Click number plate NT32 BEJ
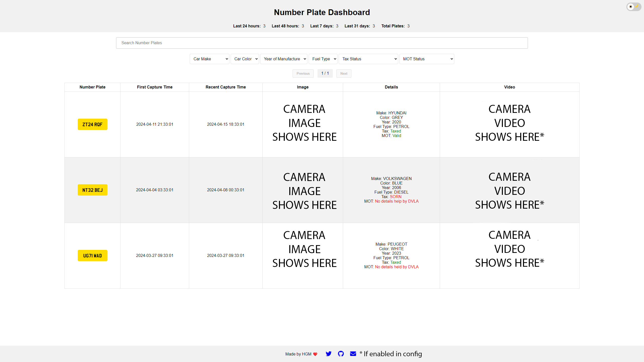 pyautogui.click(x=92, y=190)
